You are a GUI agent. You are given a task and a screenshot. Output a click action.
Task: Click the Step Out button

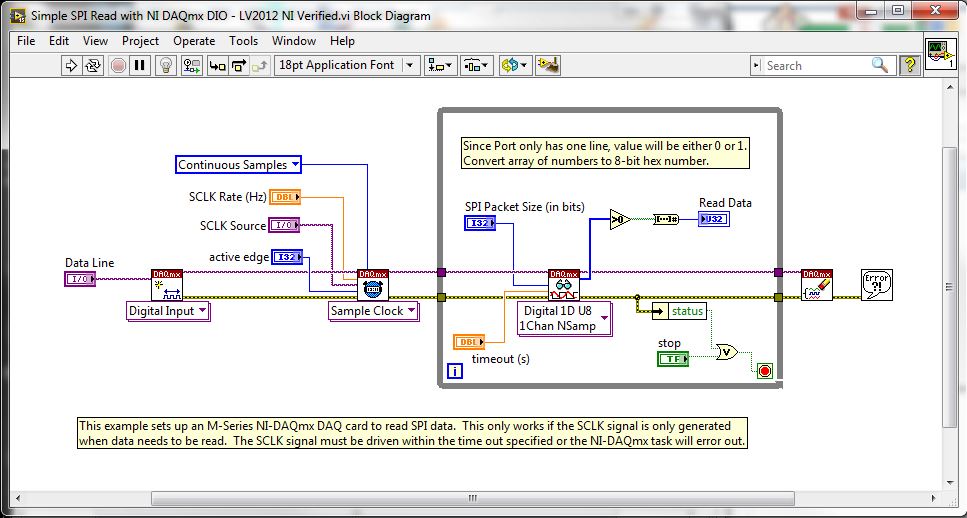(x=260, y=65)
